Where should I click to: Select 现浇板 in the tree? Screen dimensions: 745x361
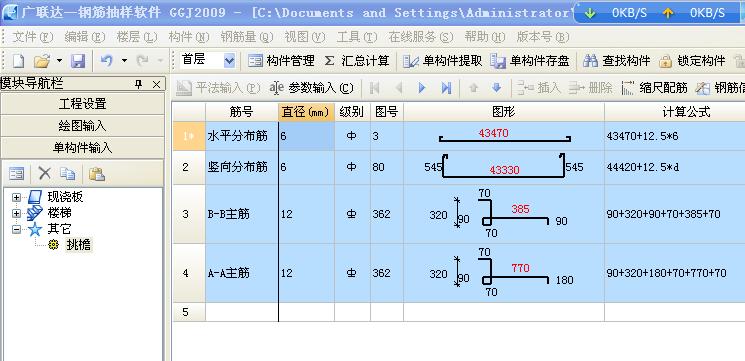[66, 197]
